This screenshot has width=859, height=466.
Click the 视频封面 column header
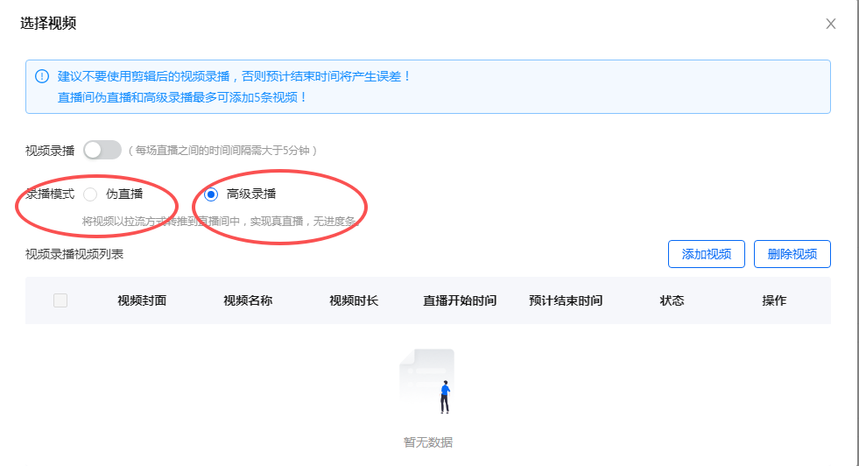[x=142, y=301]
